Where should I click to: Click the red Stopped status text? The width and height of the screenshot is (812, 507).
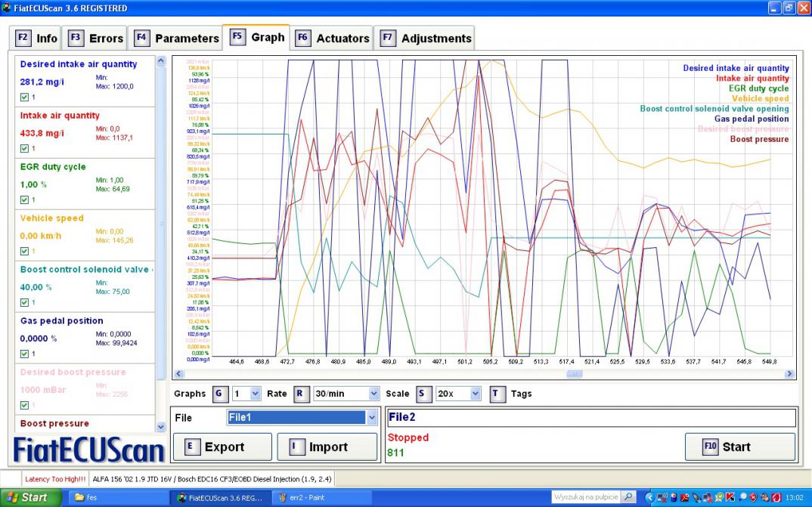pyautogui.click(x=408, y=437)
